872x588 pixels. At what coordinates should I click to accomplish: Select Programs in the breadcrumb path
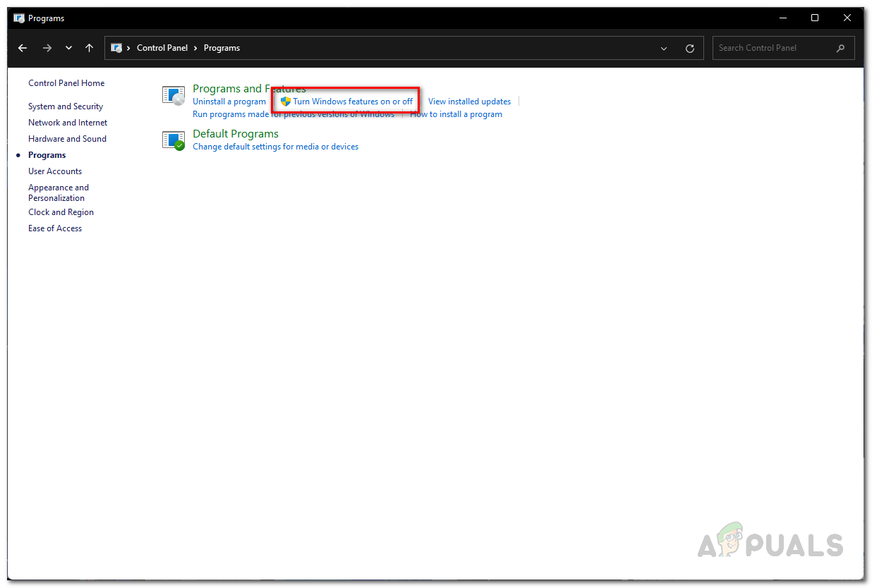coord(222,47)
